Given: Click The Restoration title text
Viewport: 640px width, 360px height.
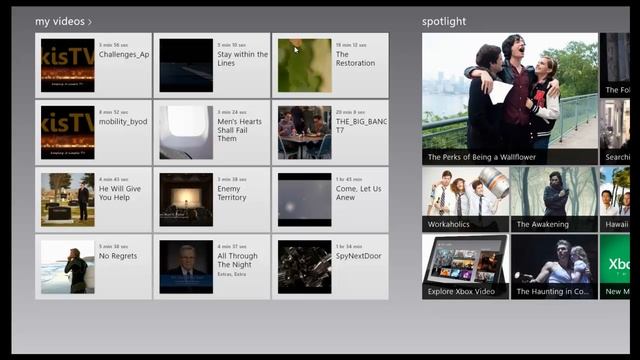Looking at the screenshot, I should click(355, 59).
